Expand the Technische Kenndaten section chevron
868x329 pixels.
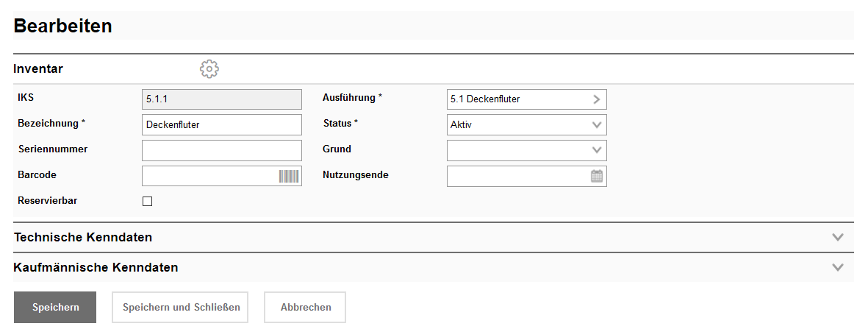click(x=837, y=237)
